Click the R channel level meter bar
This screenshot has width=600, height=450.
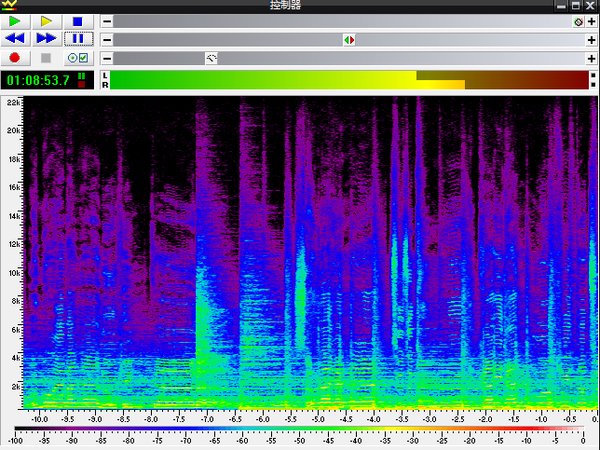(349, 85)
